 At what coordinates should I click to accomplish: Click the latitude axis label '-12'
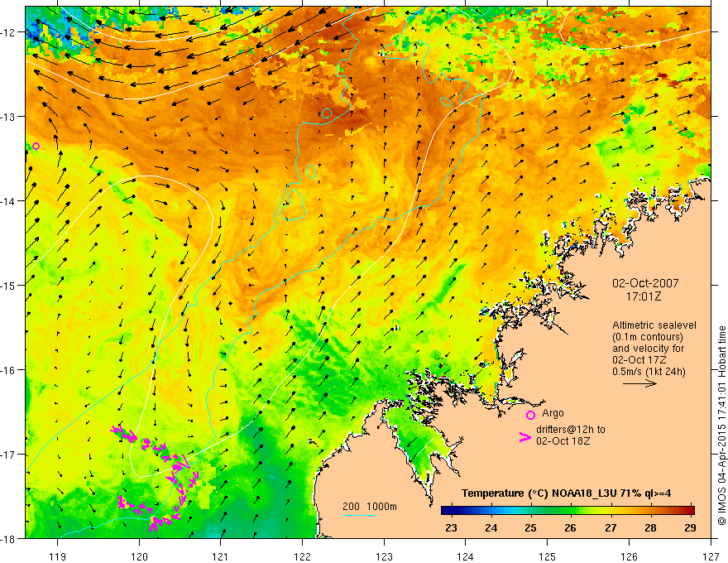9,32
